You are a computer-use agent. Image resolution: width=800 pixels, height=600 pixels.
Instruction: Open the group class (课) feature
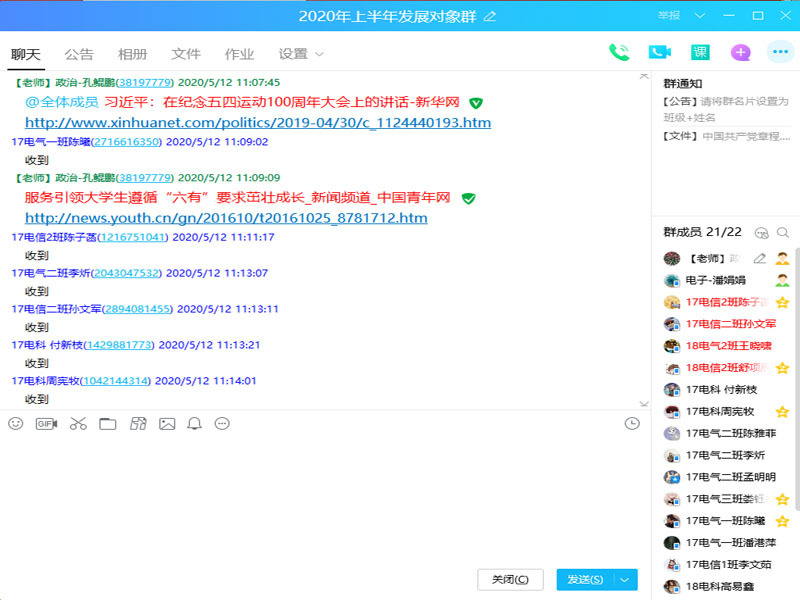pyautogui.click(x=699, y=53)
